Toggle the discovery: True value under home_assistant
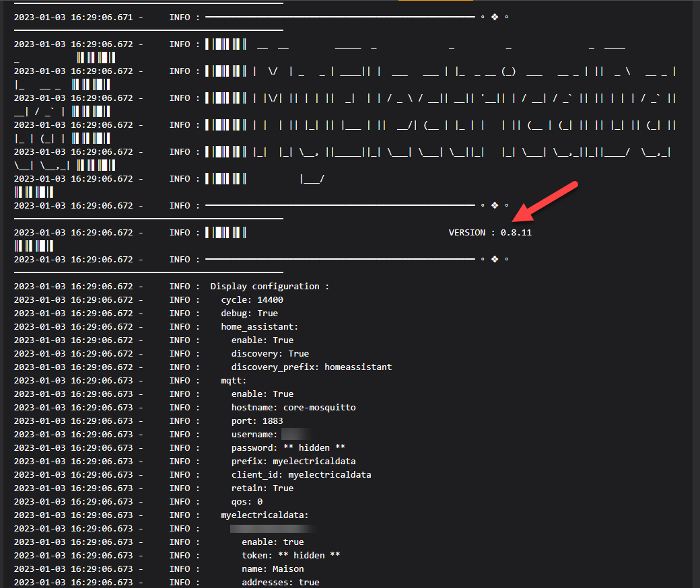The height and width of the screenshot is (588, 700). (x=298, y=353)
